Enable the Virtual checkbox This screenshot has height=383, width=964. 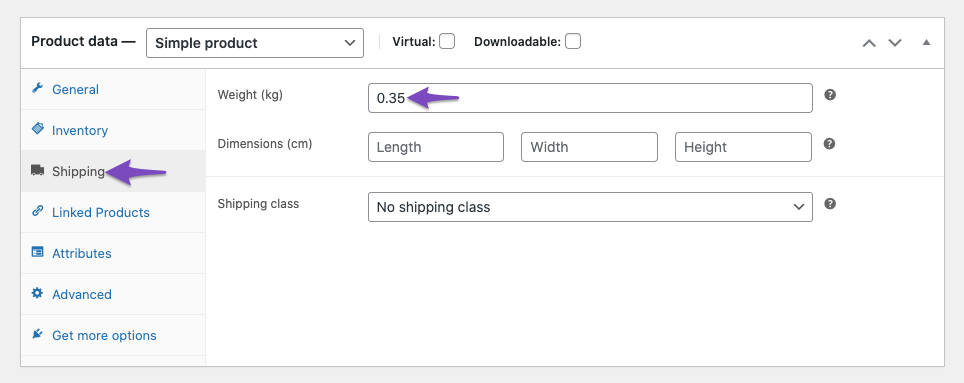(x=447, y=41)
